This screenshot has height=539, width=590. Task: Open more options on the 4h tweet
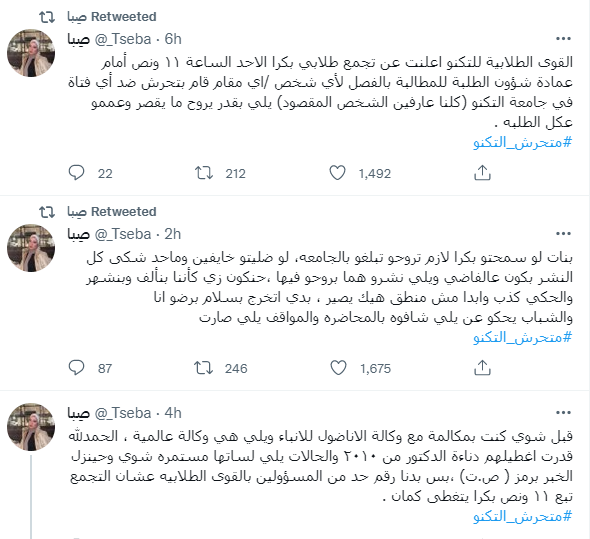(x=563, y=413)
